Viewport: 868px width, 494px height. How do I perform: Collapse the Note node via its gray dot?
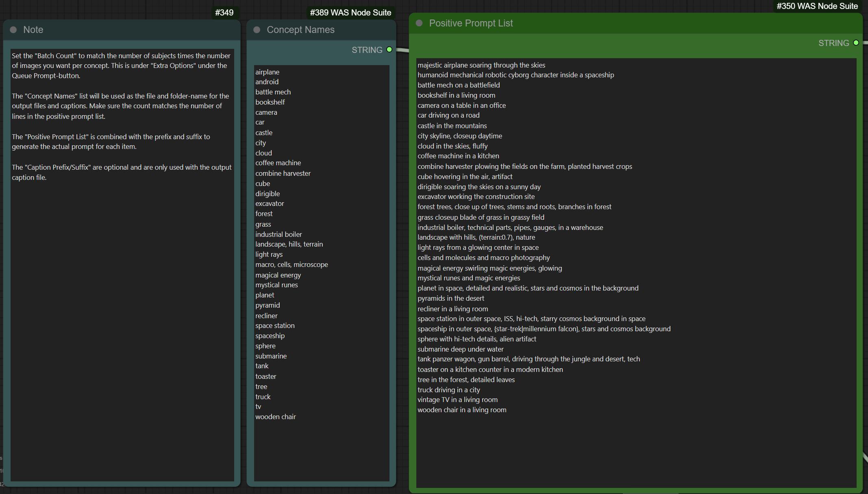click(x=13, y=30)
